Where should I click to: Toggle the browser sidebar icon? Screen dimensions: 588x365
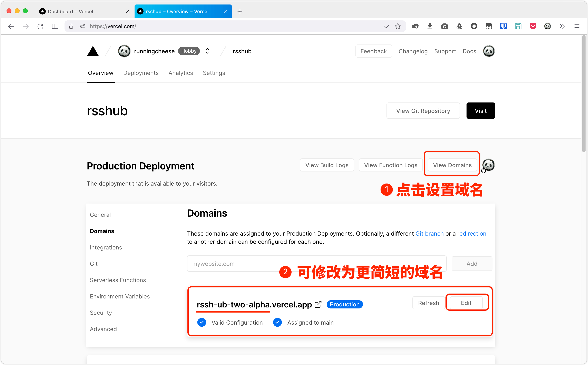(x=55, y=26)
